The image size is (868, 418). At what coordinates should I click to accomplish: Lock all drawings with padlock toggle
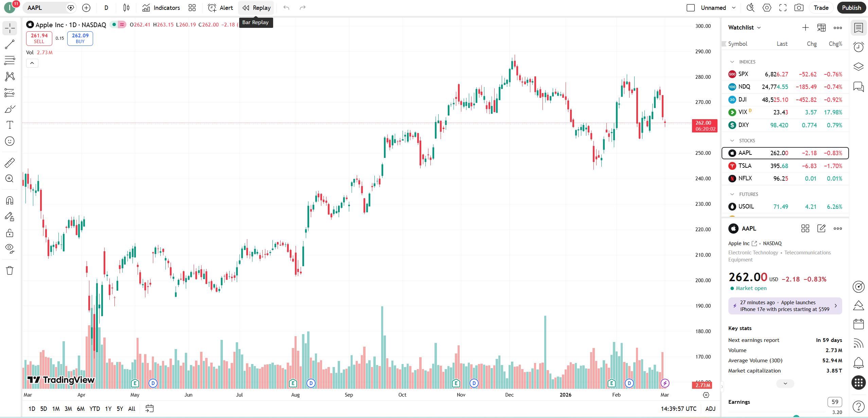coord(10,233)
